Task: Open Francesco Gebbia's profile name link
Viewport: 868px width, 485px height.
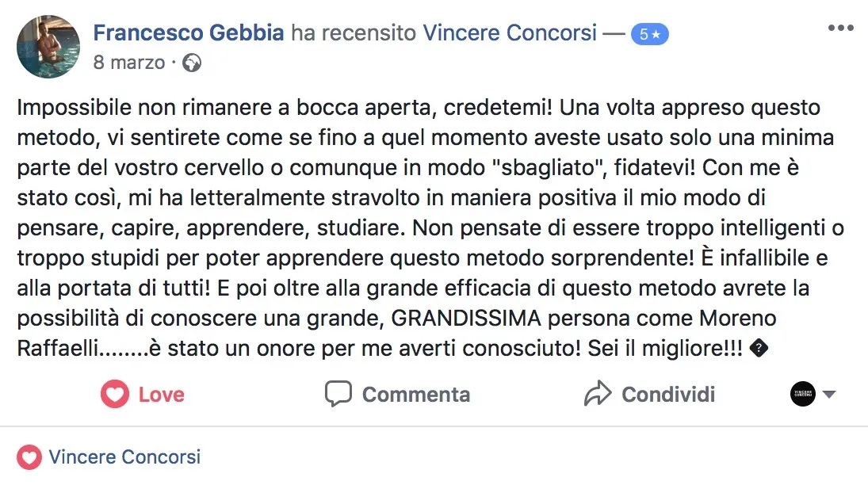Action: pos(188,32)
